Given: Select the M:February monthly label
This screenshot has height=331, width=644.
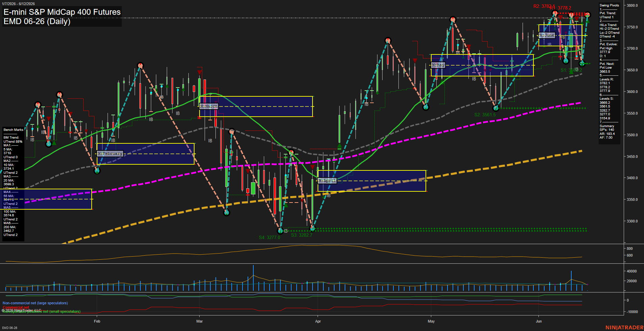Looking at the screenshot, I should tap(110, 153).
